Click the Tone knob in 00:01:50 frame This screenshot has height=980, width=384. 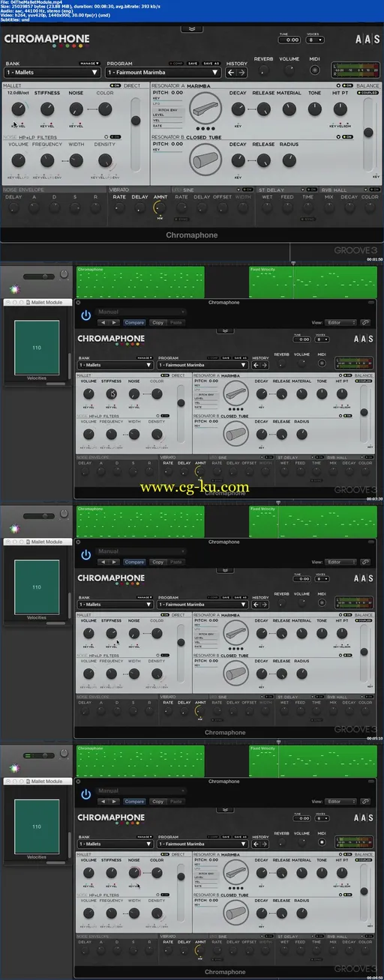pos(316,109)
